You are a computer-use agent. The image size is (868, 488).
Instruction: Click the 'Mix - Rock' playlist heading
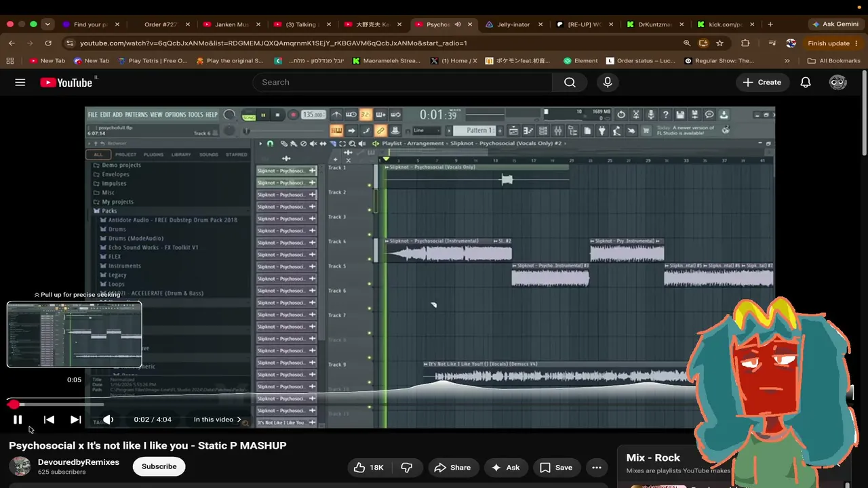[x=653, y=457]
